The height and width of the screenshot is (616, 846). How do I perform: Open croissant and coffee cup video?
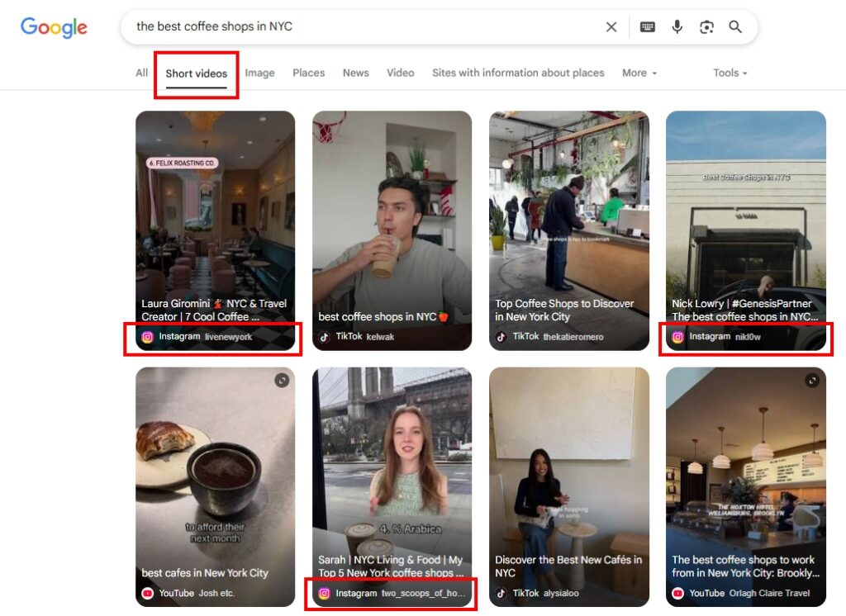216,487
